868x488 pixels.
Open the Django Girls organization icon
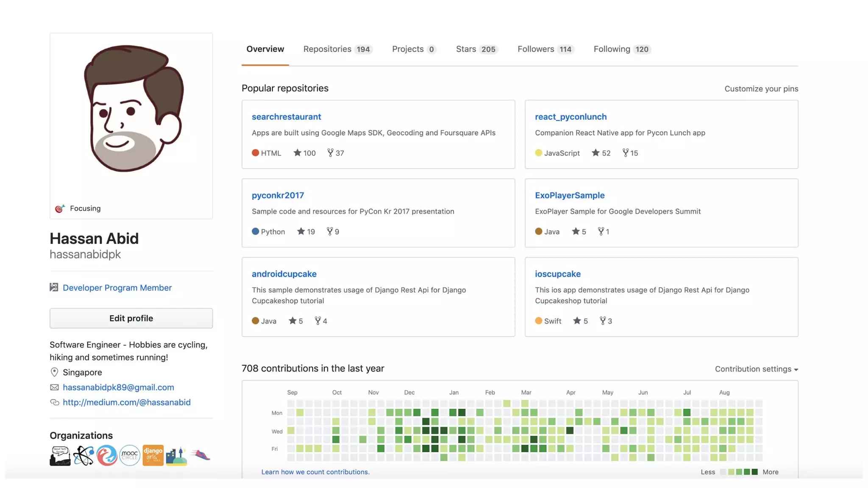[x=153, y=456]
